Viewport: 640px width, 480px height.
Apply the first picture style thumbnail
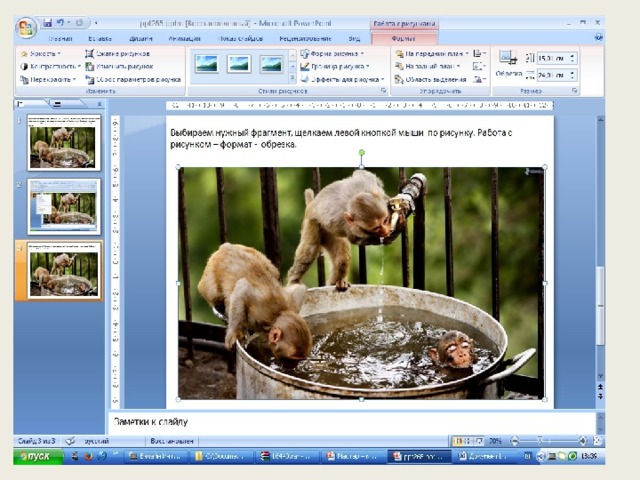click(x=206, y=64)
